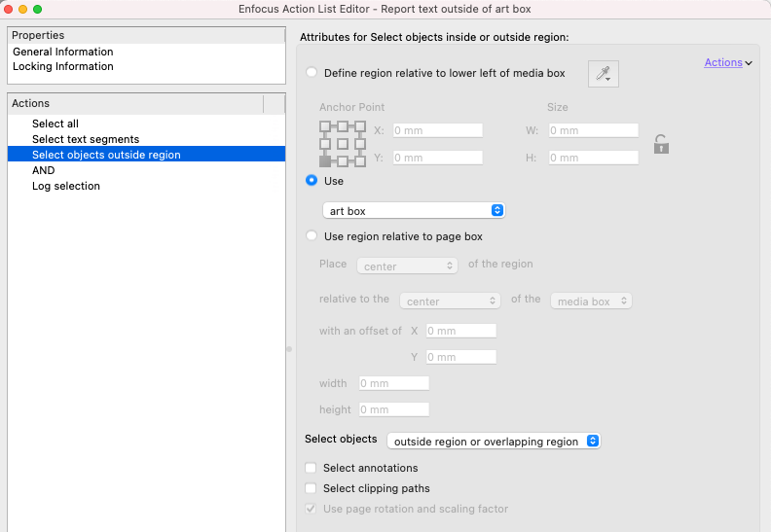771x532 pixels.
Task: Toggle 'Use page rotation and scaling factor' checkbox
Action: (311, 509)
